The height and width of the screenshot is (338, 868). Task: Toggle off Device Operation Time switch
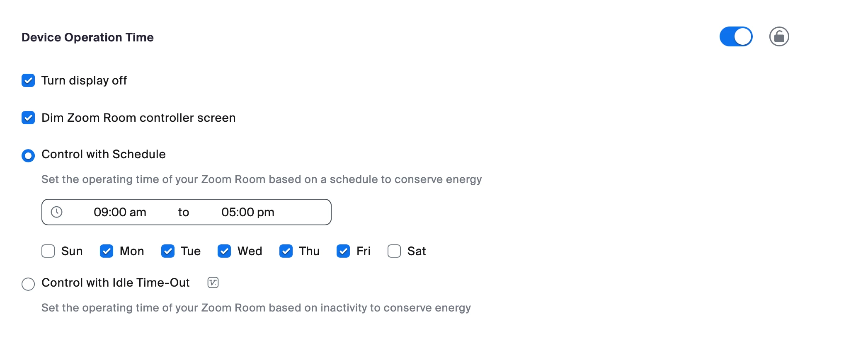(736, 37)
